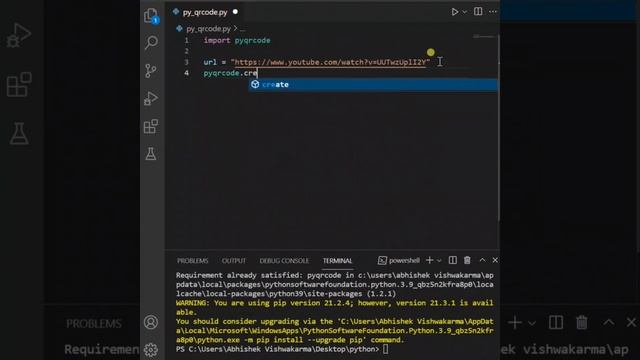
Task: Click 'pyqrcode.cre' text on line 4
Action: tap(230, 73)
